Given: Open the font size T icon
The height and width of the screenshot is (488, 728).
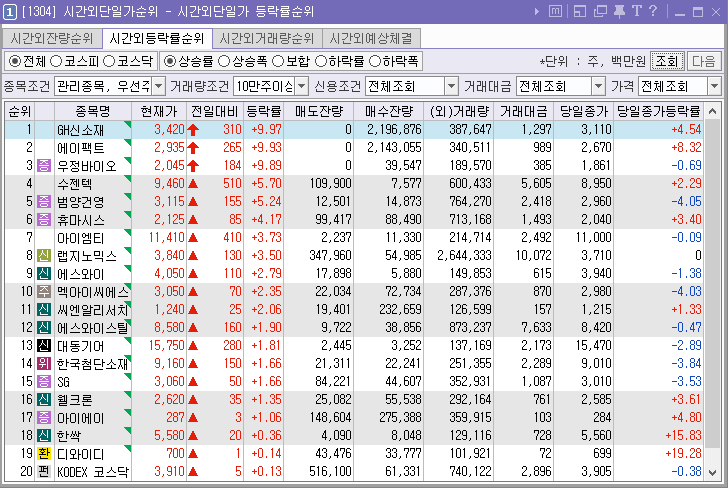Looking at the screenshot, I should point(636,11).
